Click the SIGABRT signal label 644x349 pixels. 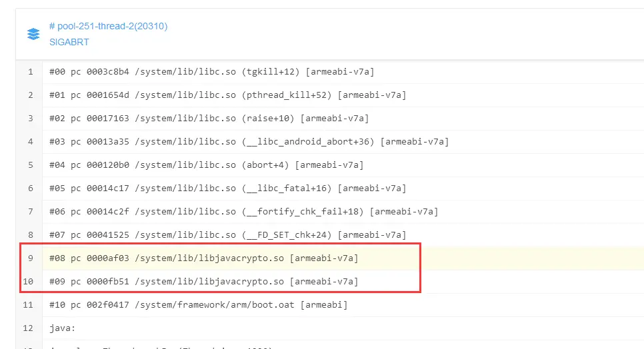pos(69,42)
